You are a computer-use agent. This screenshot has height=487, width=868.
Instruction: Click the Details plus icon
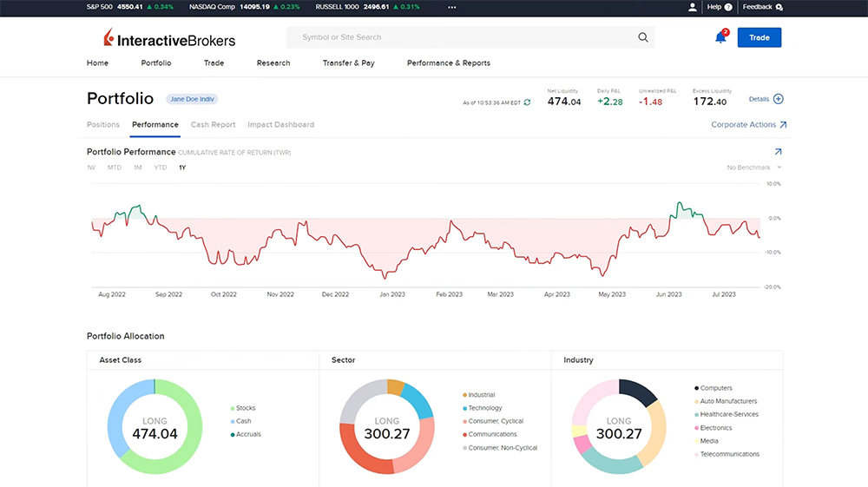(x=778, y=99)
